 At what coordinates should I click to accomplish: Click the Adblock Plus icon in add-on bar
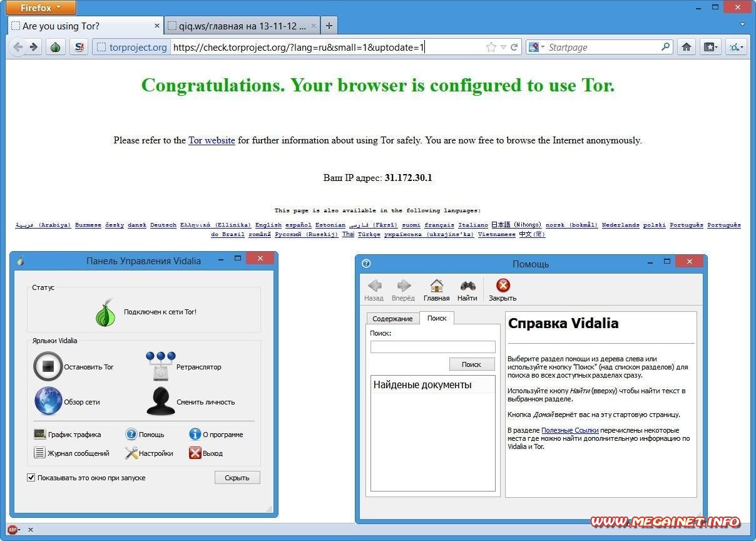[x=13, y=530]
